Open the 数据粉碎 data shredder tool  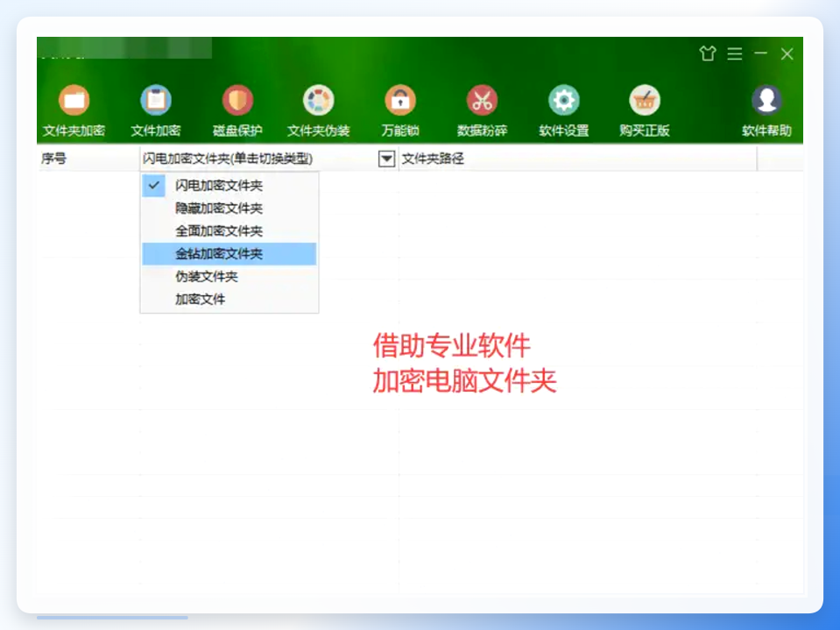482,111
